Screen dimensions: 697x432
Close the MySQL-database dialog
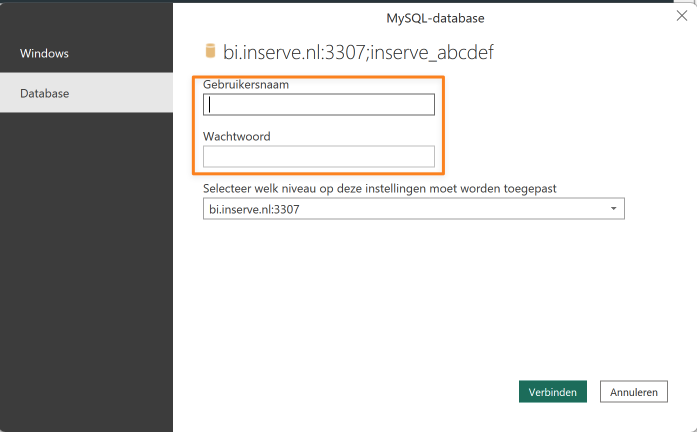tap(681, 16)
